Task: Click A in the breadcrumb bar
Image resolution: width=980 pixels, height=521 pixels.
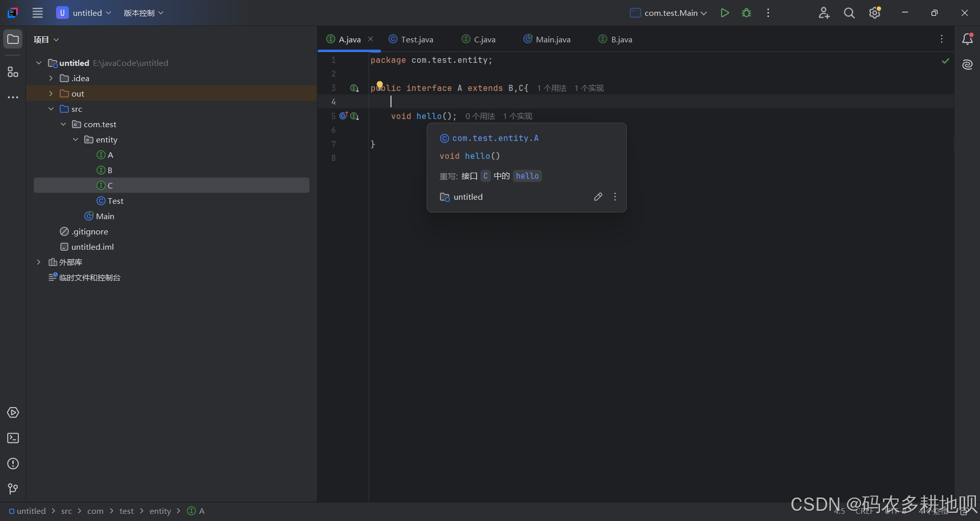Action: pos(196,511)
